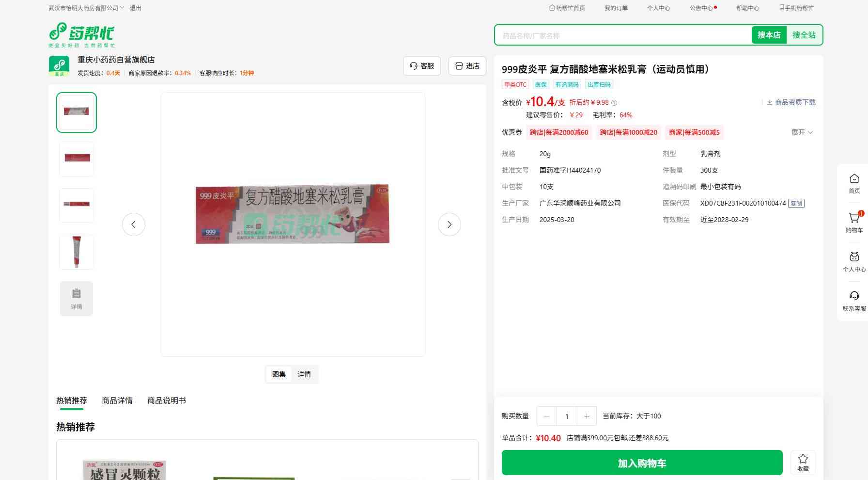This screenshot has height=480, width=868.
Task: Focus the drug name search field
Action: tap(623, 35)
